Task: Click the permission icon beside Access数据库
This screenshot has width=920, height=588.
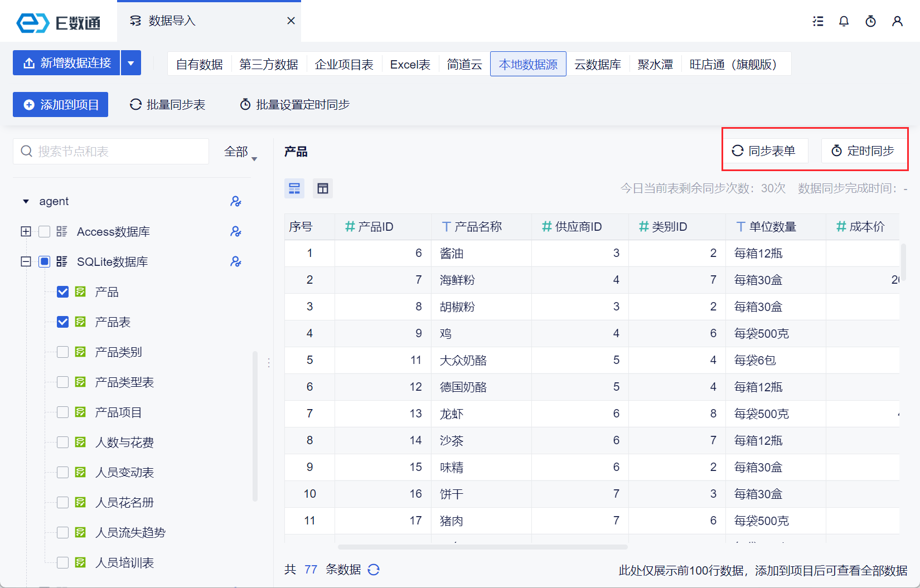Action: pyautogui.click(x=236, y=231)
